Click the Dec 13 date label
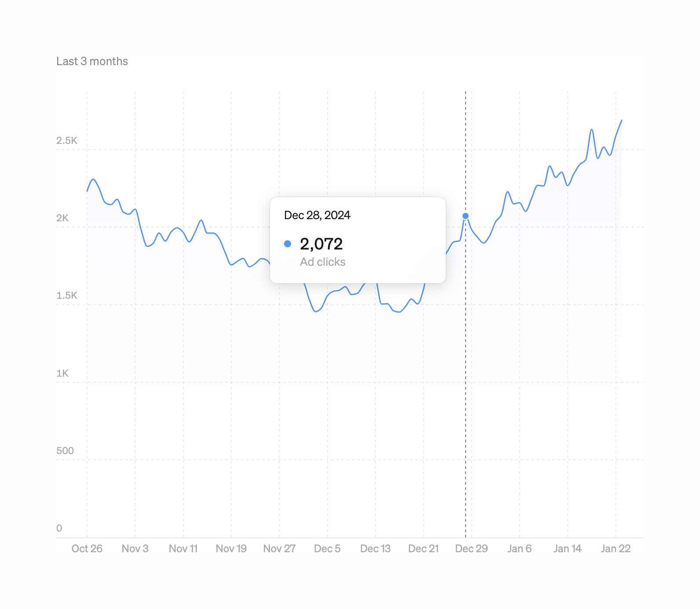 click(x=376, y=549)
